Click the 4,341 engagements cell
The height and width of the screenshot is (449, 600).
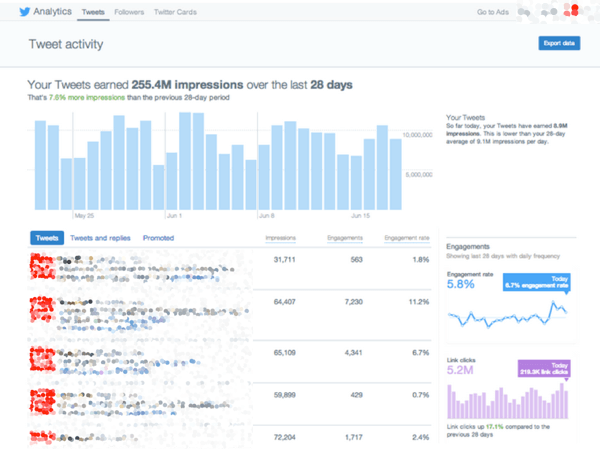coord(354,353)
